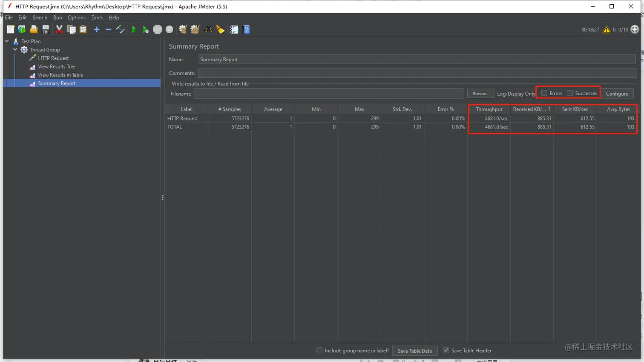This screenshot has height=362, width=644.
Task: Click the Toggle enable/disable icon
Action: point(121,29)
